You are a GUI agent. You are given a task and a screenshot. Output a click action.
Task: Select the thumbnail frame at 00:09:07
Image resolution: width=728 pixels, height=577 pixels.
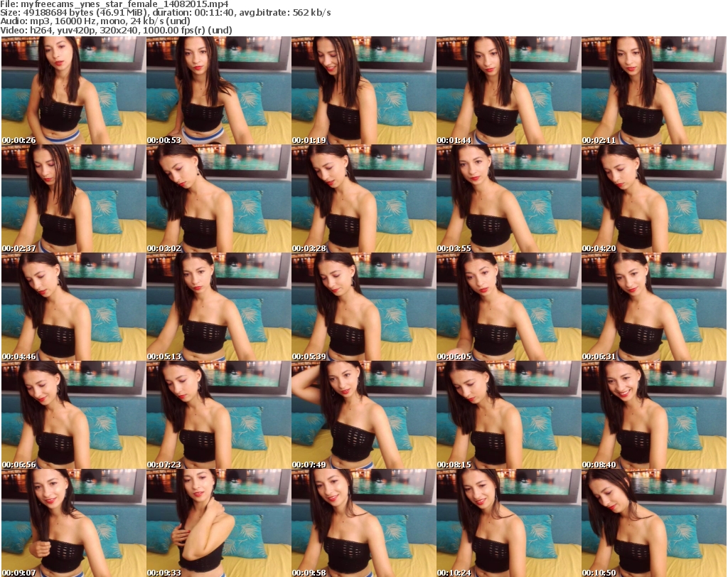pyautogui.click(x=73, y=523)
